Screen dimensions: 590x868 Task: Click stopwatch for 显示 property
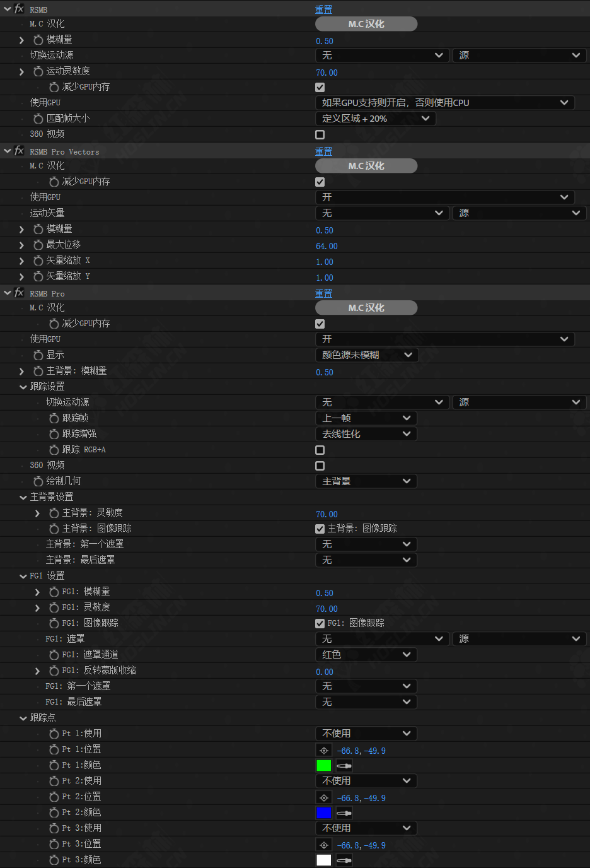[x=38, y=355]
